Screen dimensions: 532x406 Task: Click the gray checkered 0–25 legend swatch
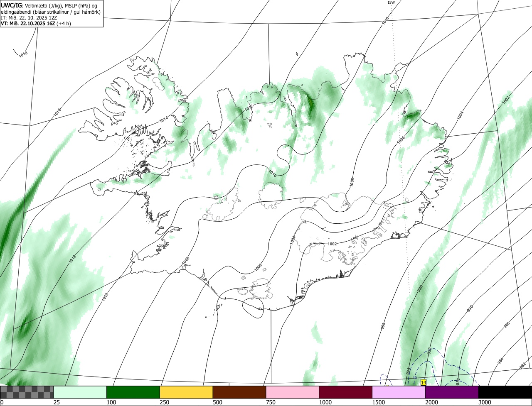[27, 392]
